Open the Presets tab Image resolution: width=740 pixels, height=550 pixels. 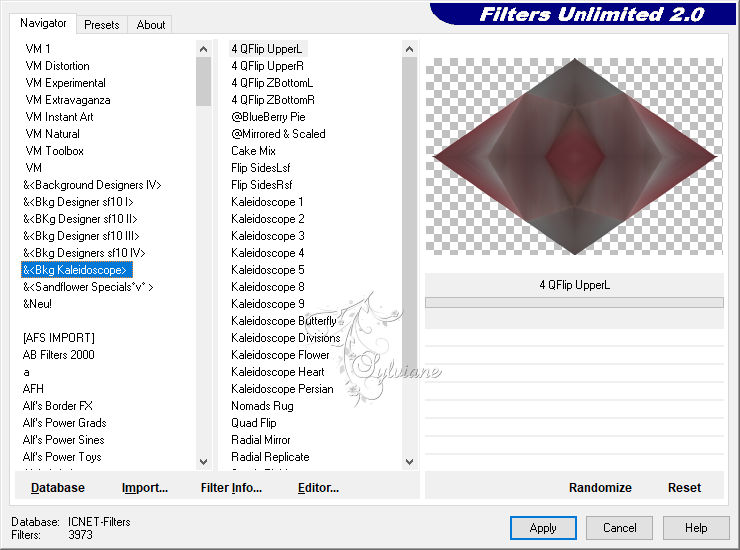(x=101, y=25)
